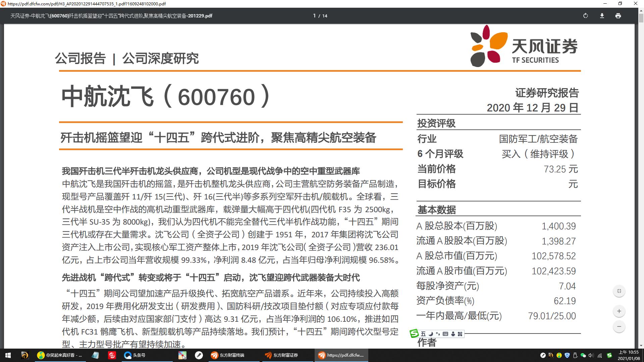Open the map pin taskbar application
The height and width of the screenshot is (362, 644).
(x=182, y=355)
